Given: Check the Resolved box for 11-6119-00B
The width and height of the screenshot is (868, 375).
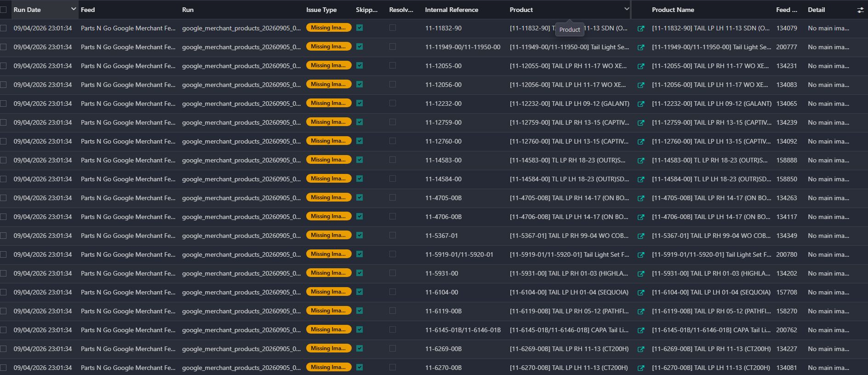Looking at the screenshot, I should (392, 311).
